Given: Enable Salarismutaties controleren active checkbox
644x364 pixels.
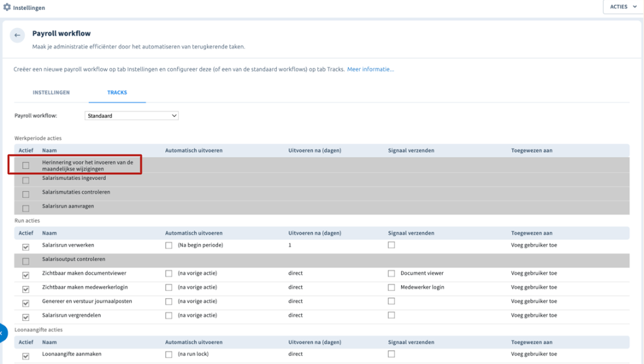Looking at the screenshot, I should tap(26, 194).
